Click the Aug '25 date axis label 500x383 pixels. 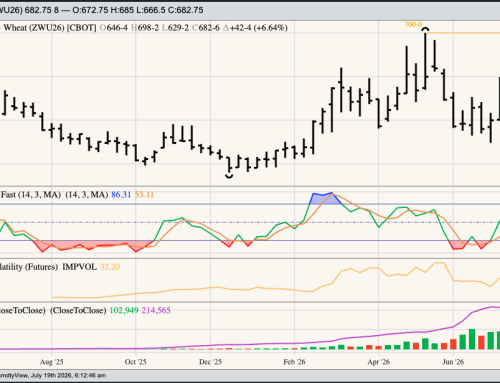[52, 362]
